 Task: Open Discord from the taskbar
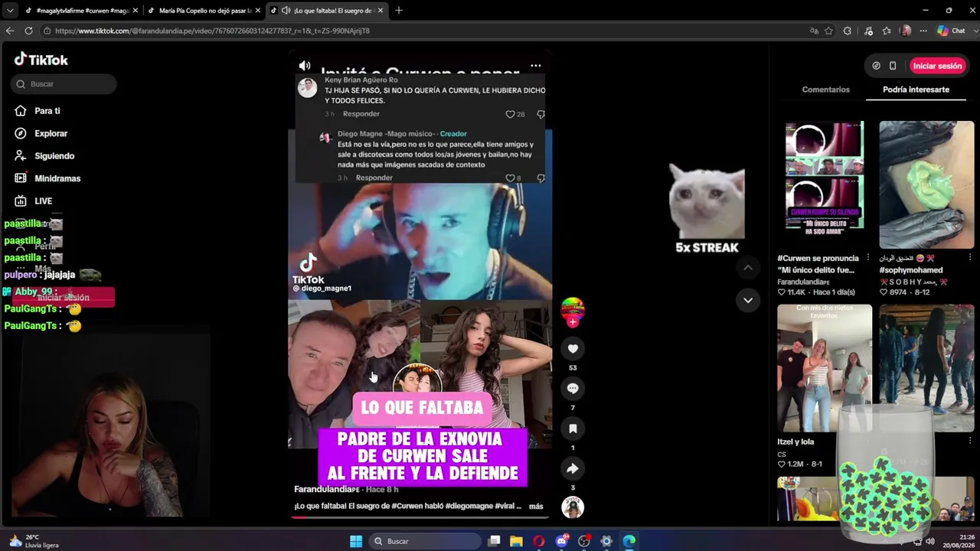tap(562, 541)
